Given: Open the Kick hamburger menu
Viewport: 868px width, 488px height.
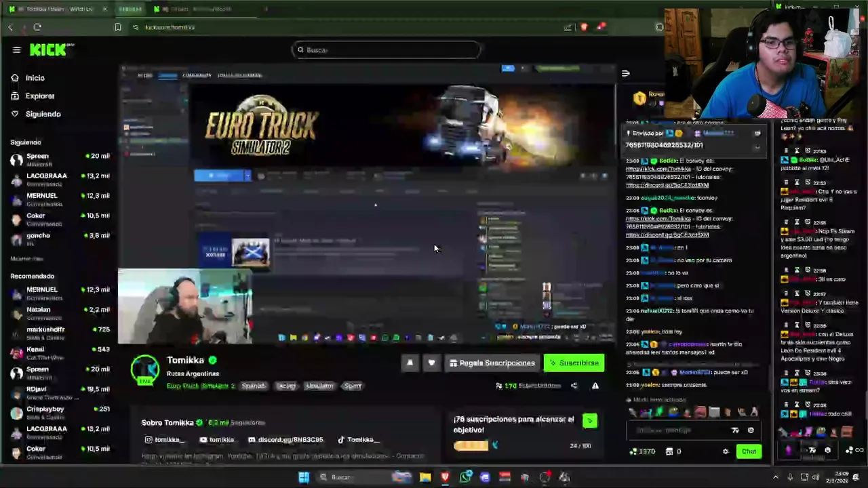Looking at the screenshot, I should click(16, 49).
